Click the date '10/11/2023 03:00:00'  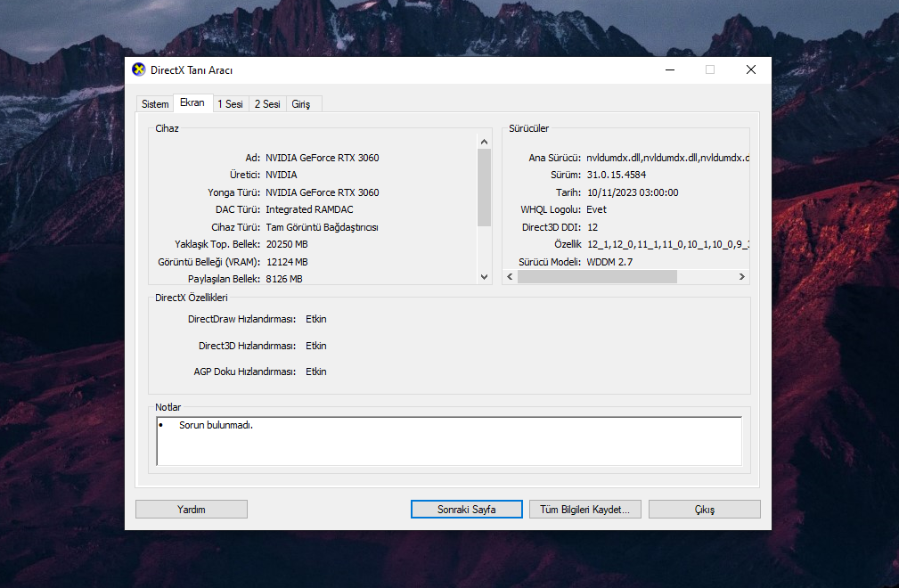[x=633, y=192]
